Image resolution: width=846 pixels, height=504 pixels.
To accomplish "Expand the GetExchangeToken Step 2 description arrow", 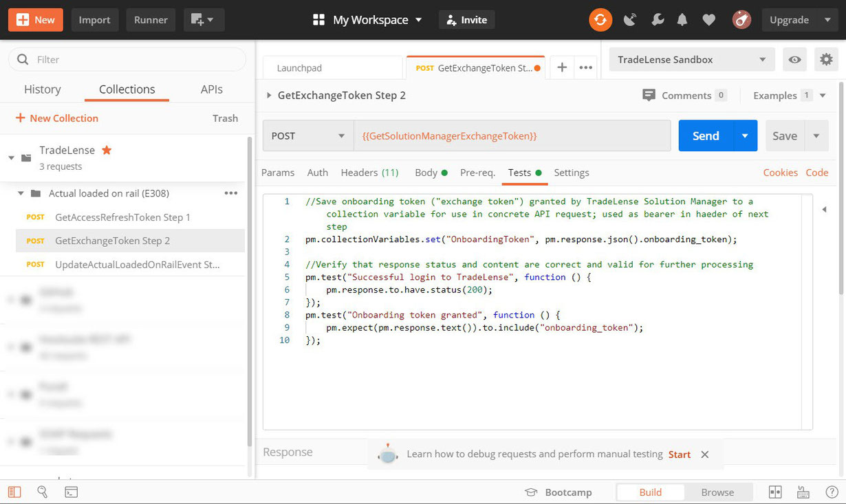I will pos(269,96).
